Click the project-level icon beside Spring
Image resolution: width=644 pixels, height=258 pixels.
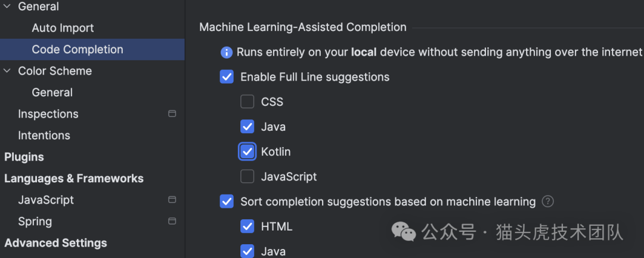tap(172, 222)
